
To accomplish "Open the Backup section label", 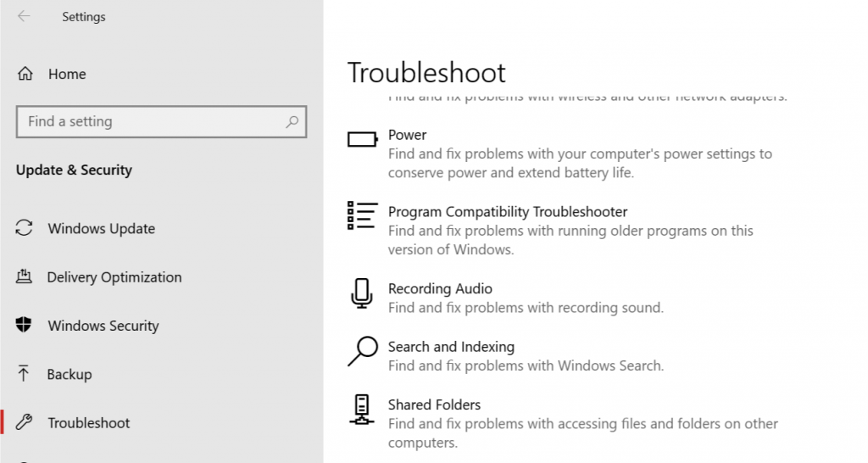I will 70,374.
